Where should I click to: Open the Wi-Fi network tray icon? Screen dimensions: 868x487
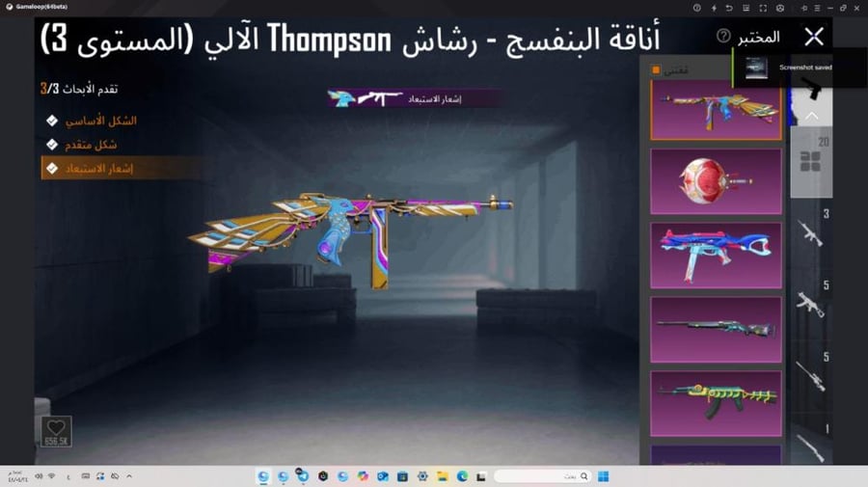(x=51, y=476)
